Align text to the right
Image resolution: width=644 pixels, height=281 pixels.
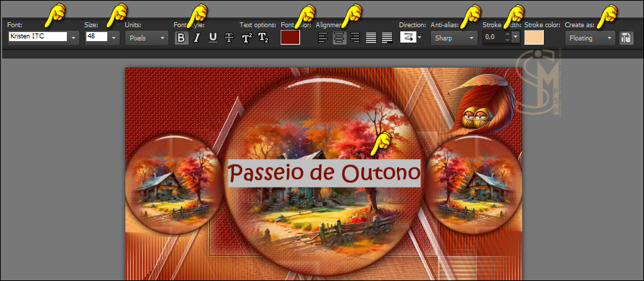point(355,38)
